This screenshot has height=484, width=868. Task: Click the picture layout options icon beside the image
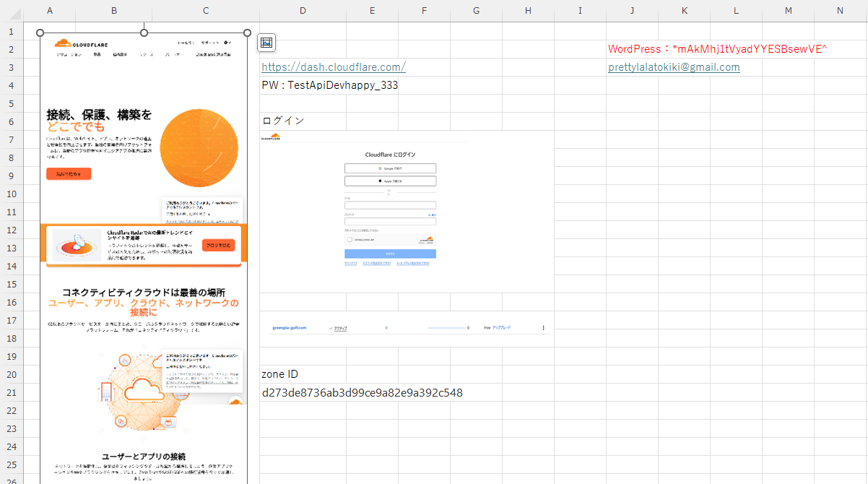tap(266, 43)
